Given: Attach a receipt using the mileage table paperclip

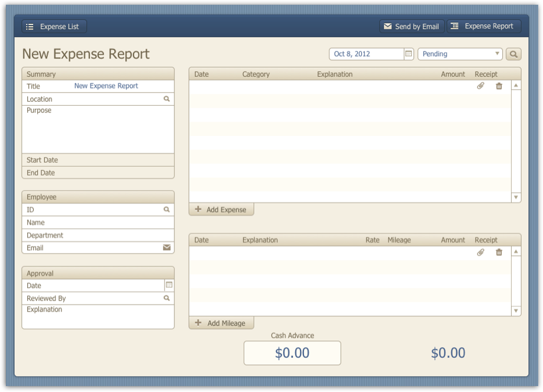Looking at the screenshot, I should (x=481, y=252).
